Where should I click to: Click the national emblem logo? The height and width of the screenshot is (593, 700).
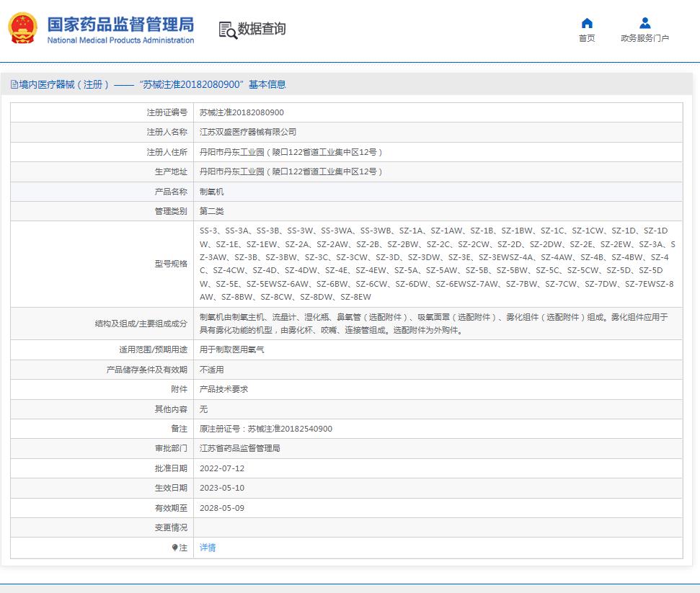click(x=23, y=29)
